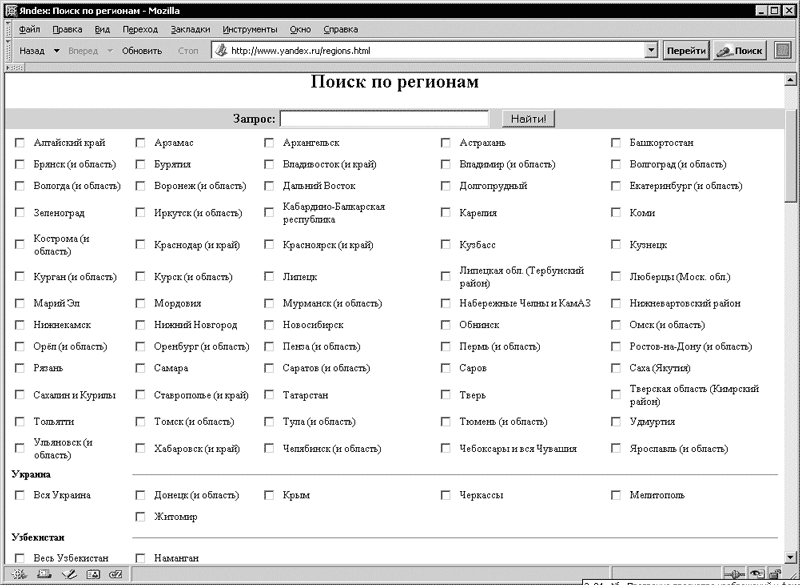Tick the Ярославль (и область) checkbox
This screenshot has width=800, height=585.
click(x=616, y=448)
